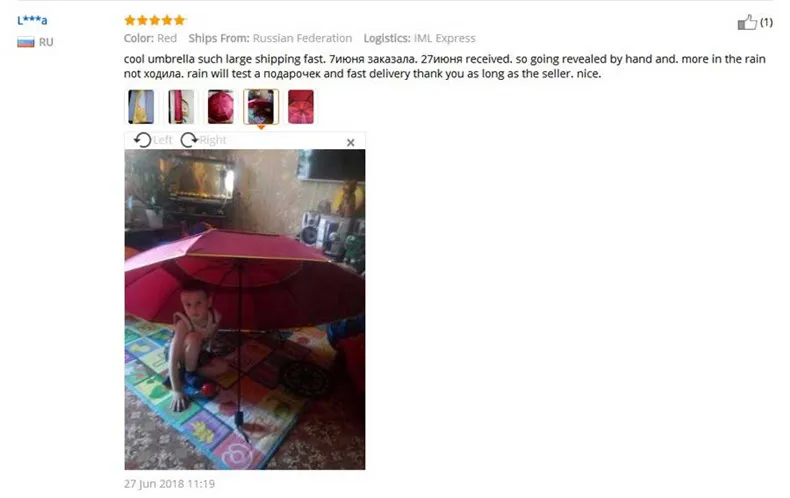This screenshot has height=498, width=790.
Task: Close the enlarged review photo
Action: tap(351, 143)
